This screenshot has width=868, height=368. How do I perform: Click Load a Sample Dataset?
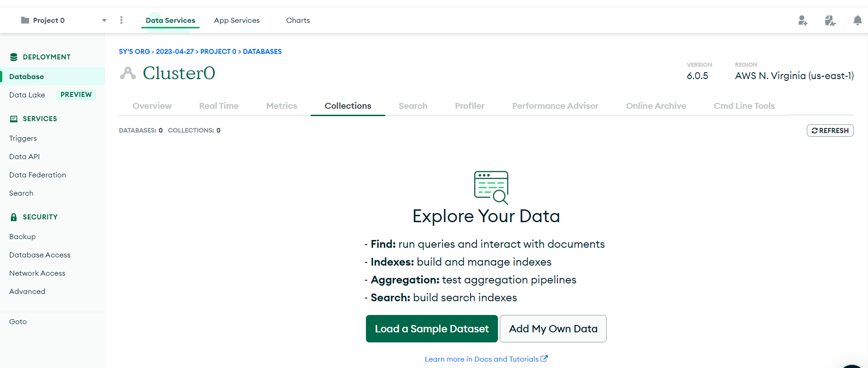[432, 329]
